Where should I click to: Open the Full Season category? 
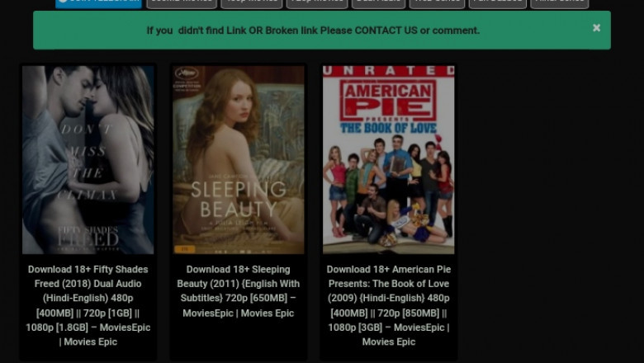497,2
